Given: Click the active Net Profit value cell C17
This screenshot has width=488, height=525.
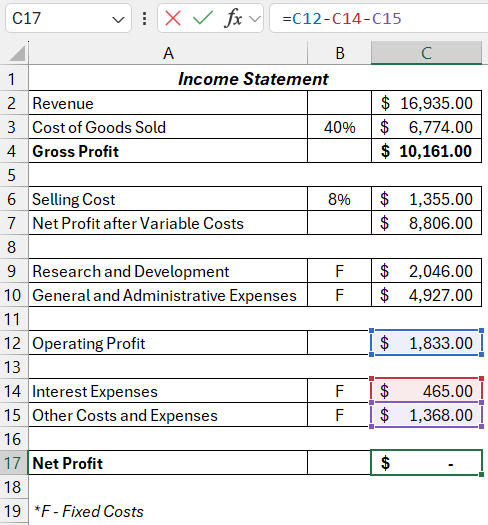Looking at the screenshot, I should pyautogui.click(x=426, y=463).
